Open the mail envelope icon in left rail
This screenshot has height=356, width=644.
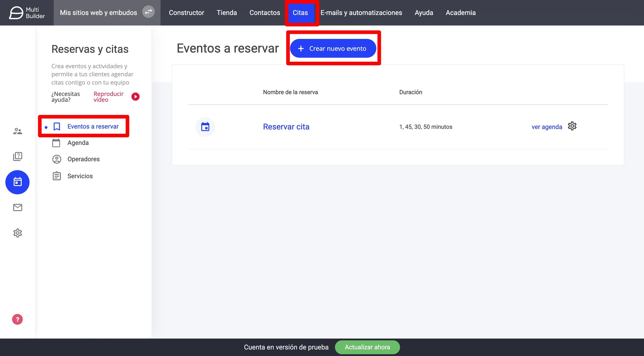[18, 208]
